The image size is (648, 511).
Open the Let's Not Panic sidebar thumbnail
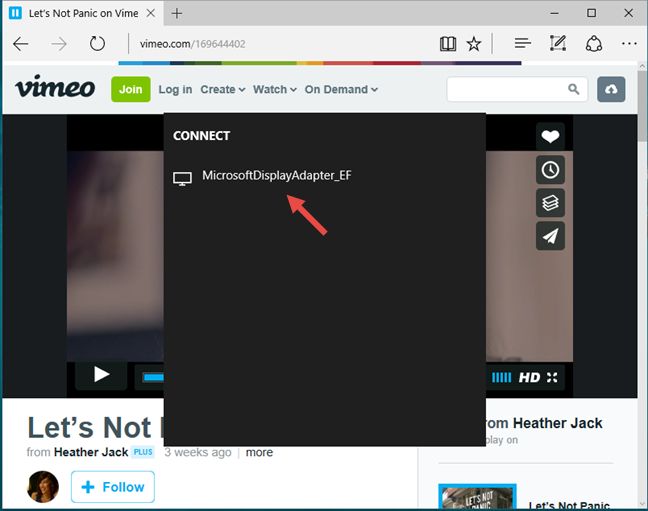(477, 497)
